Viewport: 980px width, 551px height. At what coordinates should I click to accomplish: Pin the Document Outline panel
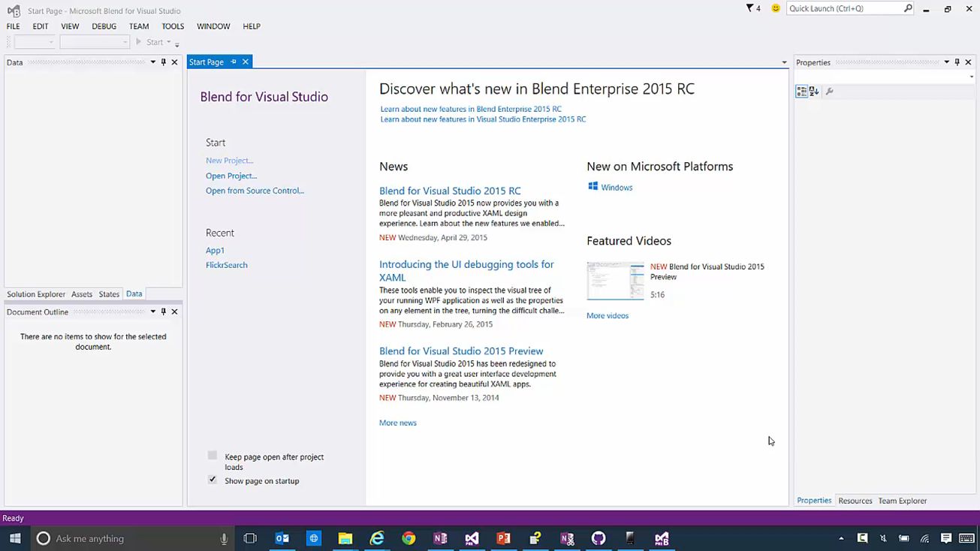point(164,312)
